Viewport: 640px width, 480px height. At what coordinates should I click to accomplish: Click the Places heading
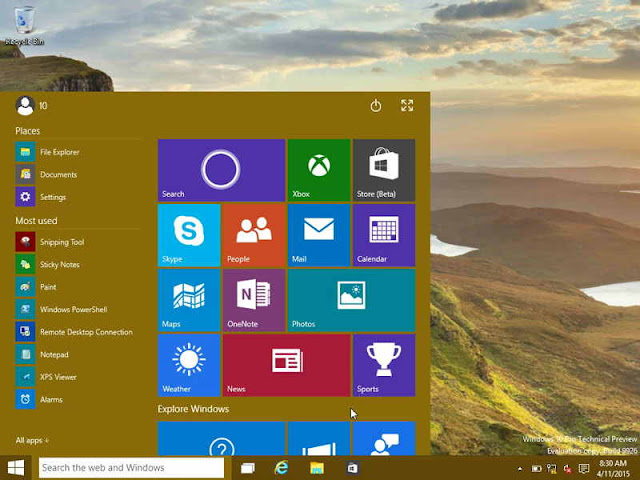coord(28,131)
